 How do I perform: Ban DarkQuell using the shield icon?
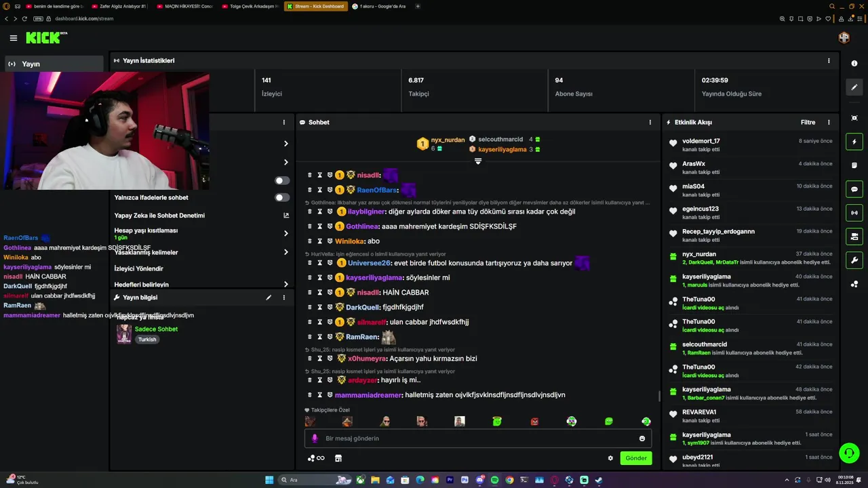pyautogui.click(x=330, y=307)
